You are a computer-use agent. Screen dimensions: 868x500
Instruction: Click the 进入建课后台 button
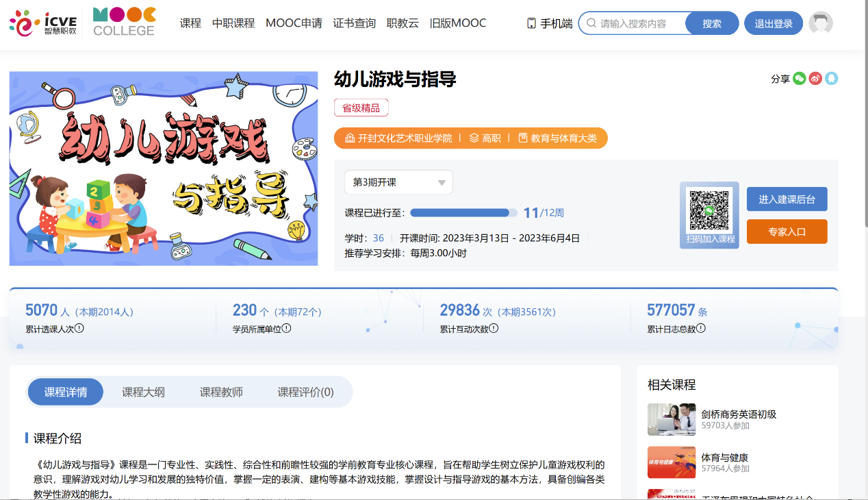coord(787,199)
